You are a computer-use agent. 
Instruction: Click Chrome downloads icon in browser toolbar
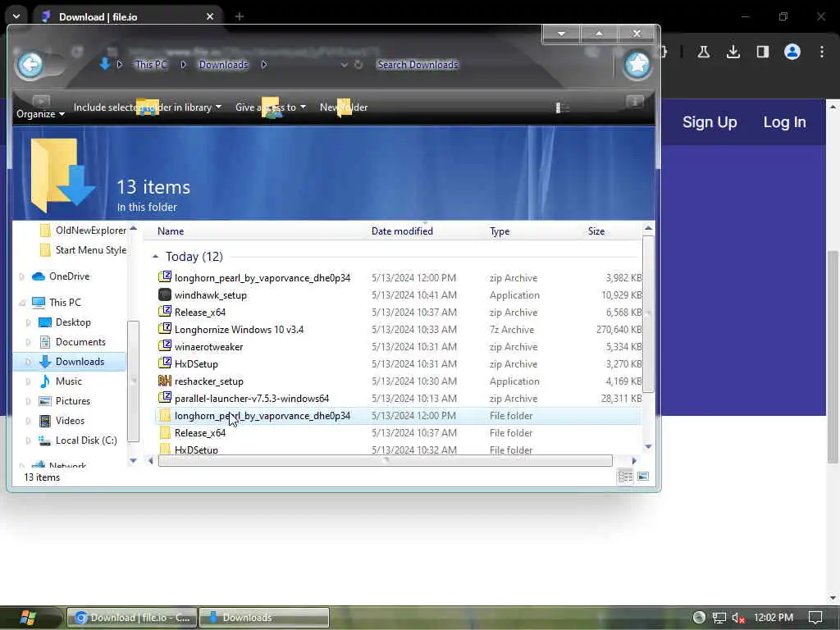point(733,52)
